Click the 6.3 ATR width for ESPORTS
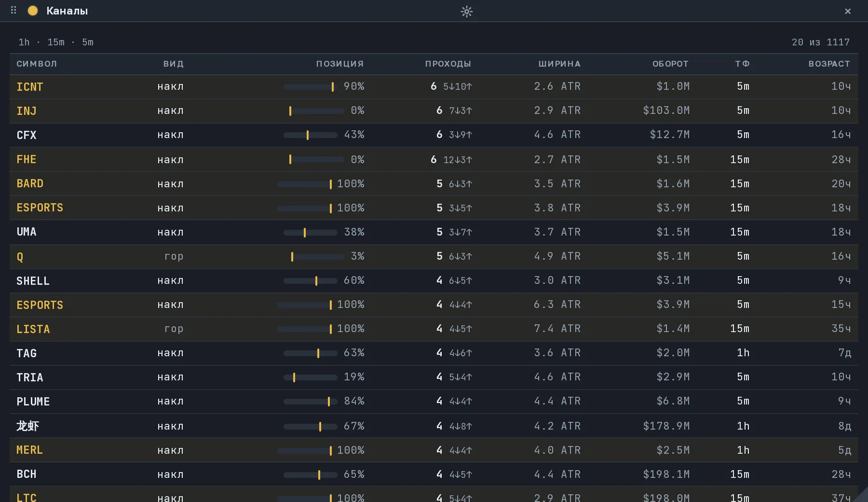 [x=557, y=305]
